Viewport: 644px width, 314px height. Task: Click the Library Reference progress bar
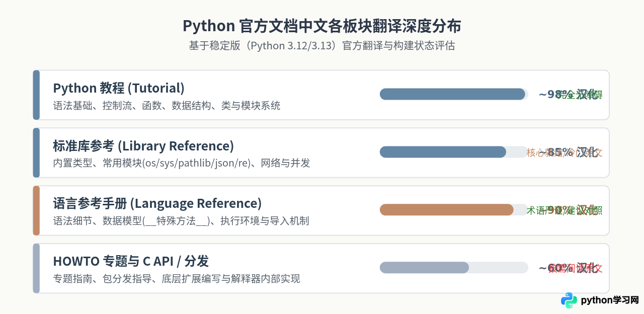click(454, 152)
